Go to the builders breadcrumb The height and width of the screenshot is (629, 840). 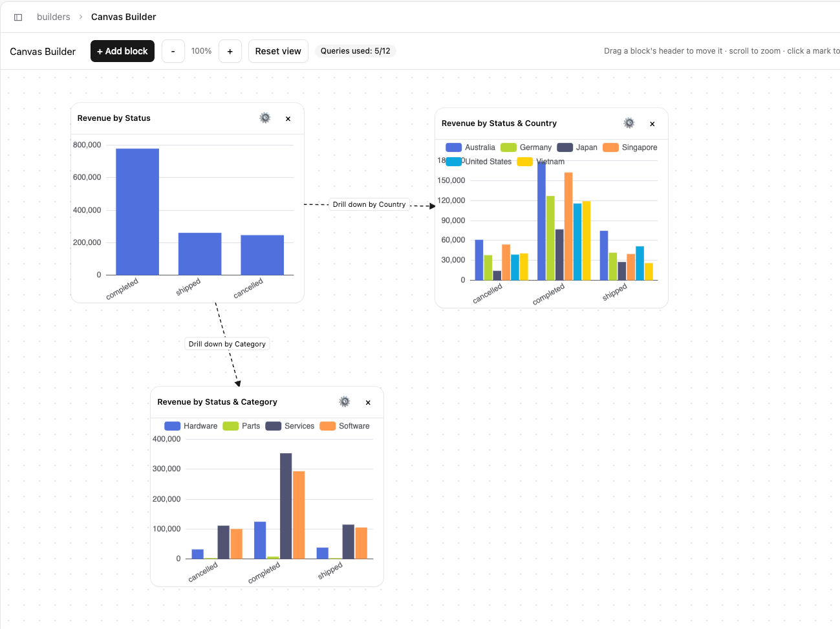54,17
